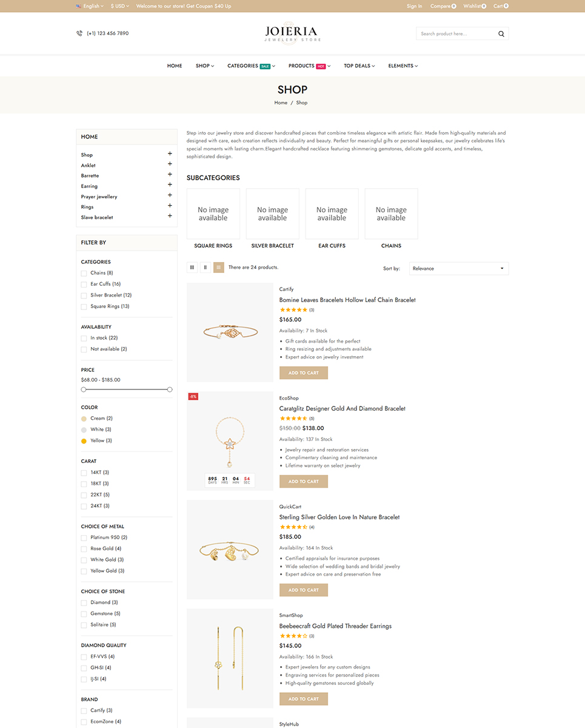Check the Ear Cuffs category filter
585x728 pixels.
click(84, 284)
